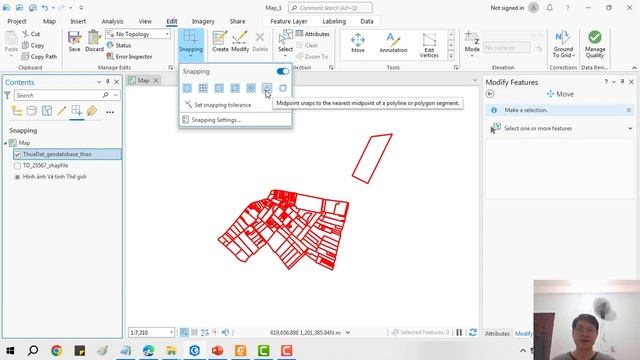Open the Select tool dropdown arrow

tap(285, 56)
